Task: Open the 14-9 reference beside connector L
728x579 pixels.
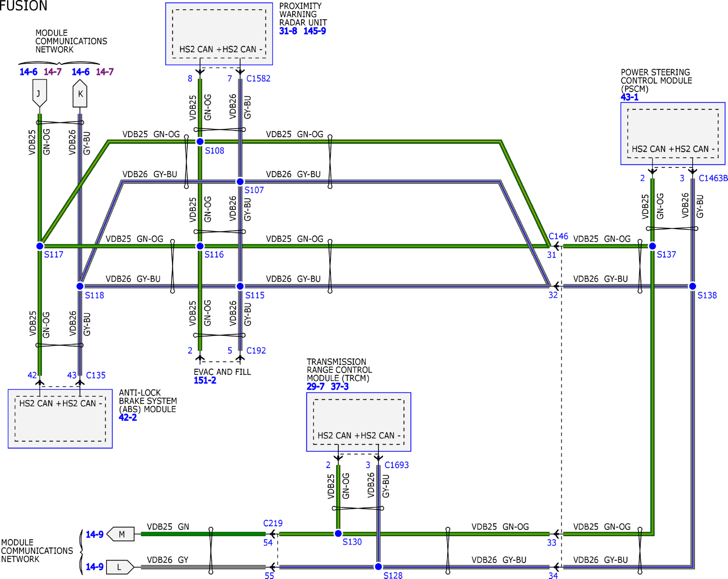Action: click(94, 567)
